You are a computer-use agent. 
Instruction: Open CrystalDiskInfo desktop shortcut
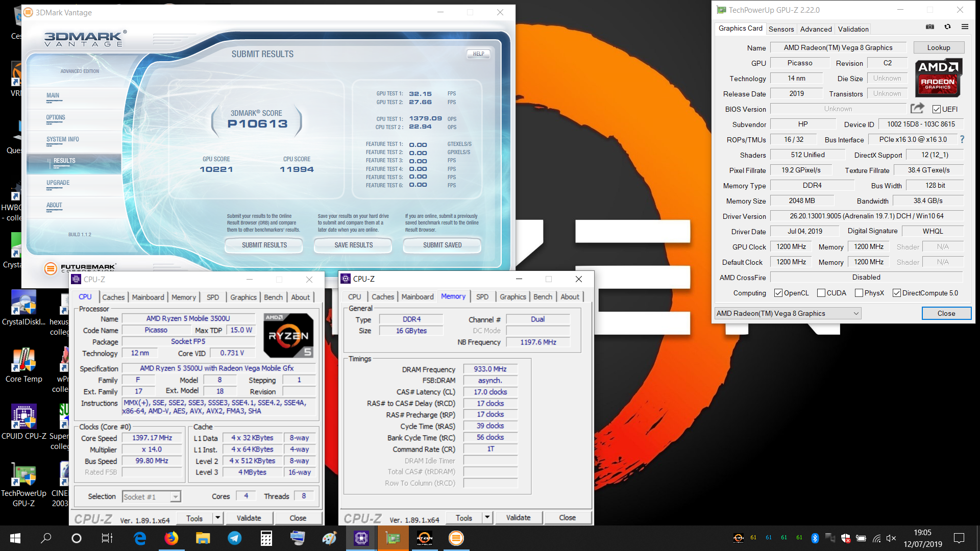coord(24,308)
